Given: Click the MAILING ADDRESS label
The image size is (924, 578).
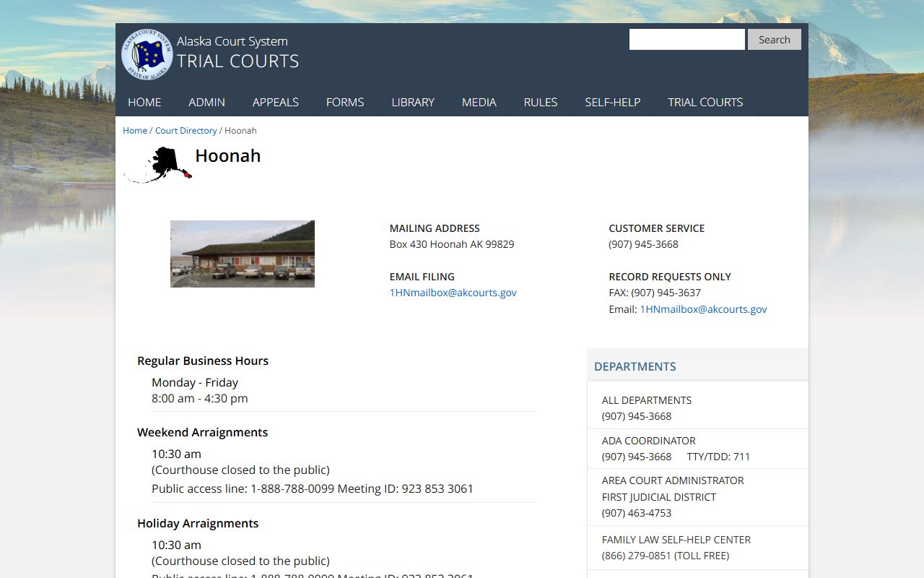Looking at the screenshot, I should point(435,228).
